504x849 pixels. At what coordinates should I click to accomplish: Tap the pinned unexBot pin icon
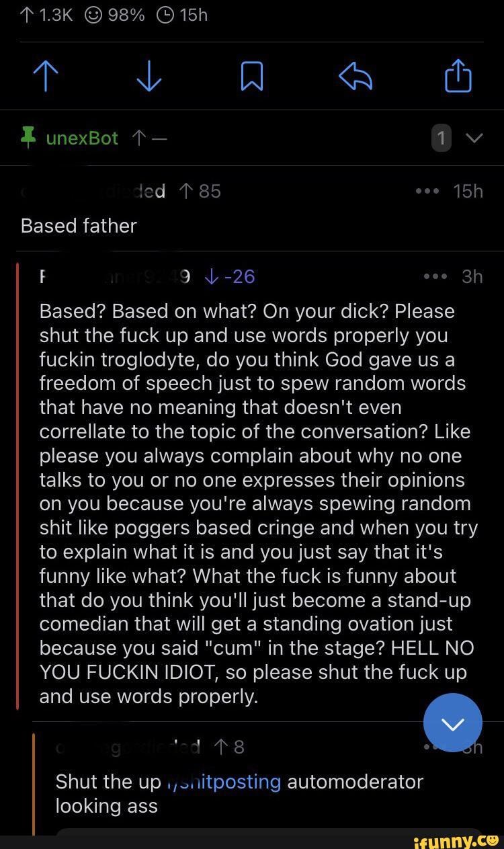(28, 138)
